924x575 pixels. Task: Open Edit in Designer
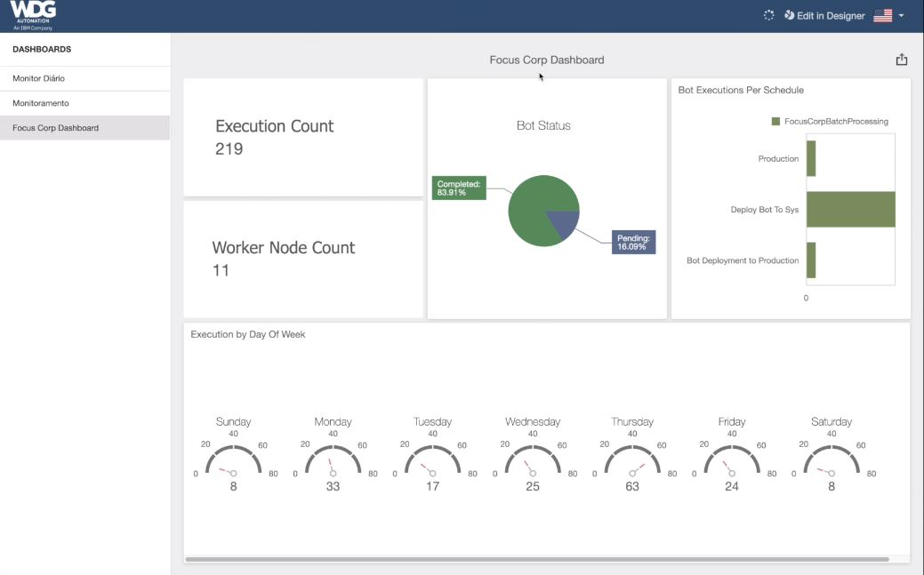pyautogui.click(x=824, y=16)
